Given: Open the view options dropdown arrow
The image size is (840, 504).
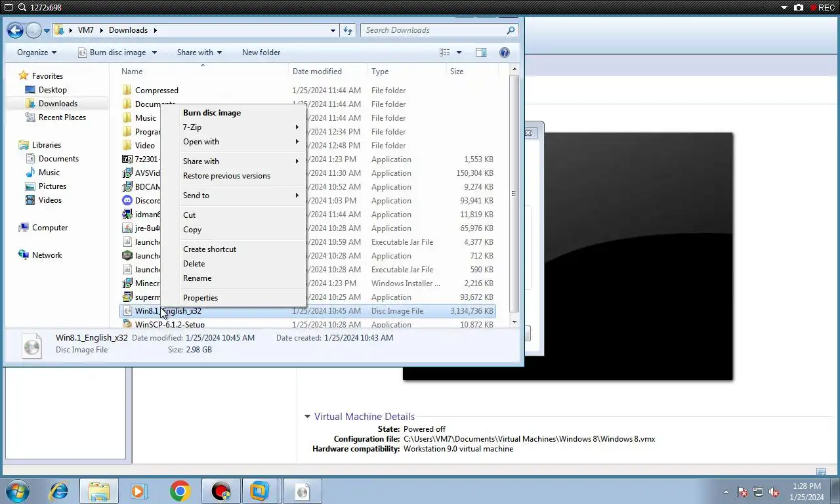Looking at the screenshot, I should coord(459,52).
